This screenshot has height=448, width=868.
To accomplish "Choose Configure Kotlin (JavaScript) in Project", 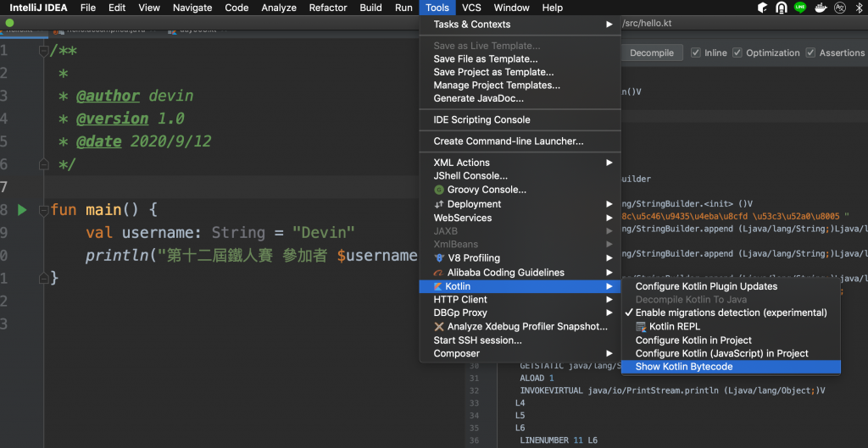I will click(731, 353).
